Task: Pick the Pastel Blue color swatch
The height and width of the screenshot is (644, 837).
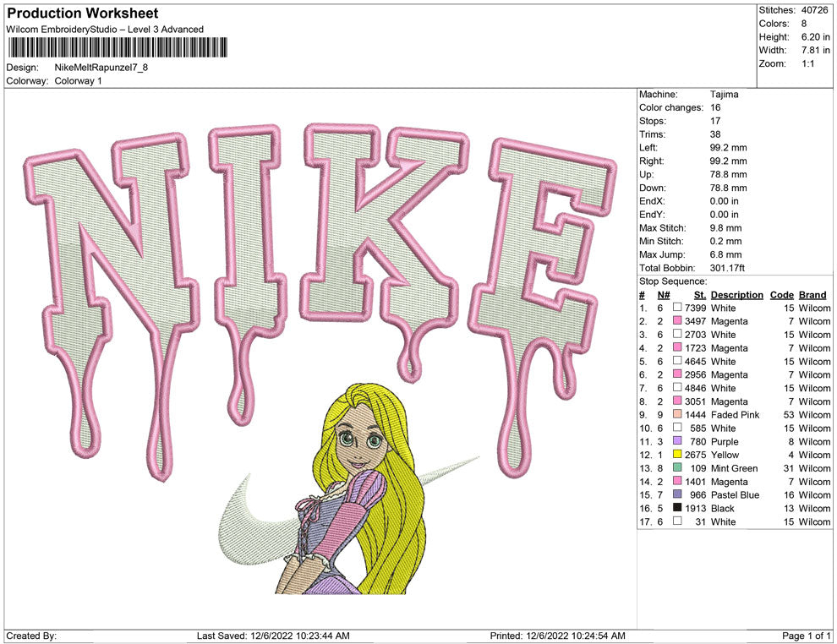Action: 677,494
